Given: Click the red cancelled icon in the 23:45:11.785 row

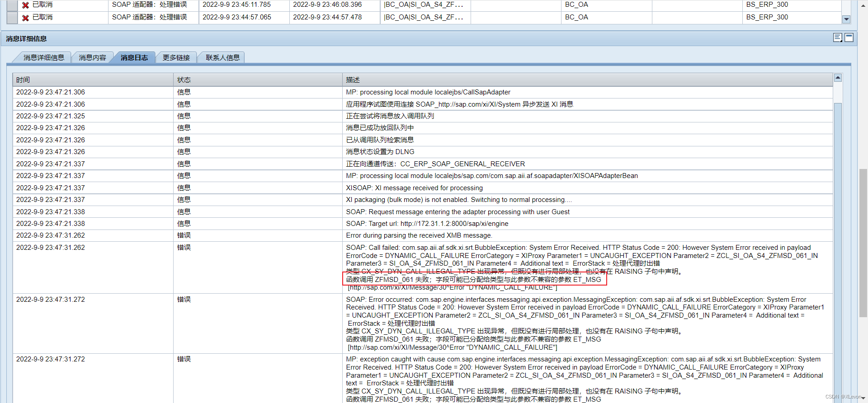Looking at the screenshot, I should coord(26,5).
